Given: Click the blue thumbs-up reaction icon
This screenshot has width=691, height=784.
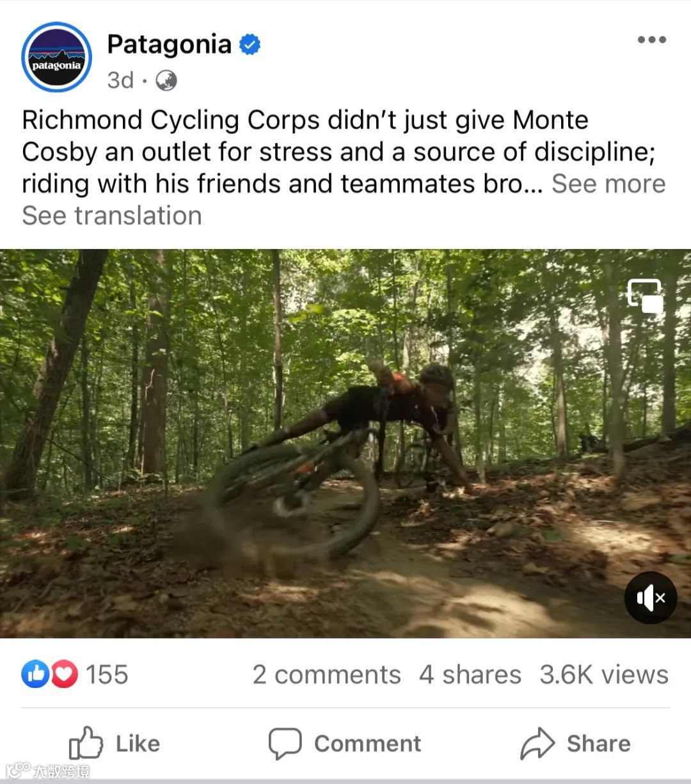Looking at the screenshot, I should pyautogui.click(x=36, y=675).
